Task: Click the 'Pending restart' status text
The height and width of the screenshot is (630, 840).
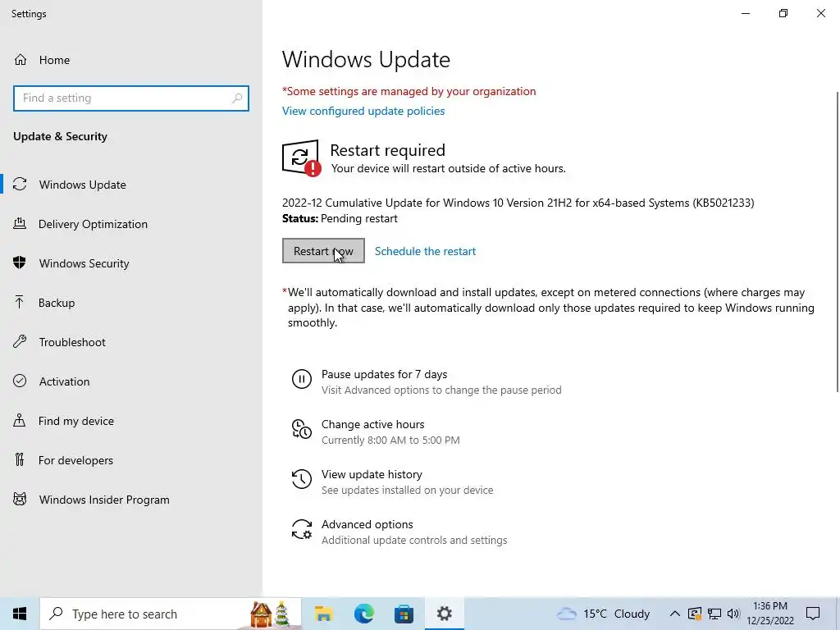Action: (x=359, y=218)
